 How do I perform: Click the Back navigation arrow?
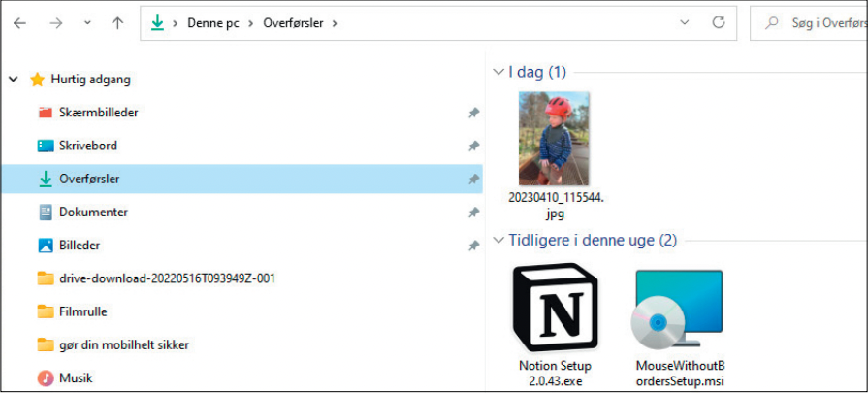pyautogui.click(x=19, y=22)
